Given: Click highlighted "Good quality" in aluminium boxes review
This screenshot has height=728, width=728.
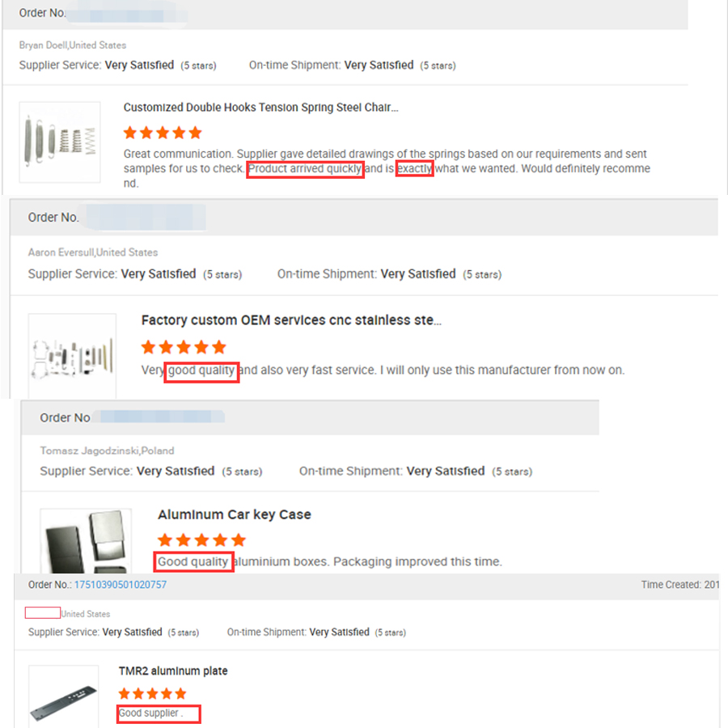Looking at the screenshot, I should click(x=193, y=562).
